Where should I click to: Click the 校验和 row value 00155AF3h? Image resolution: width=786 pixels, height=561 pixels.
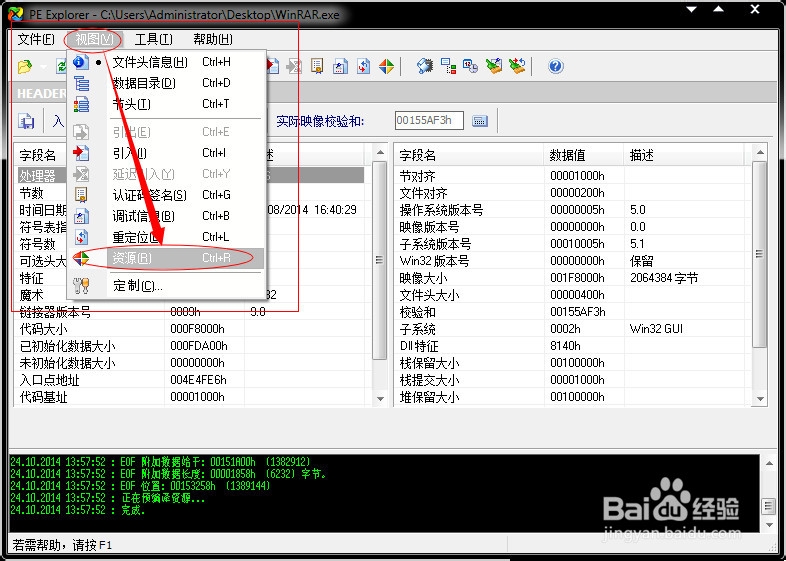pos(577,312)
